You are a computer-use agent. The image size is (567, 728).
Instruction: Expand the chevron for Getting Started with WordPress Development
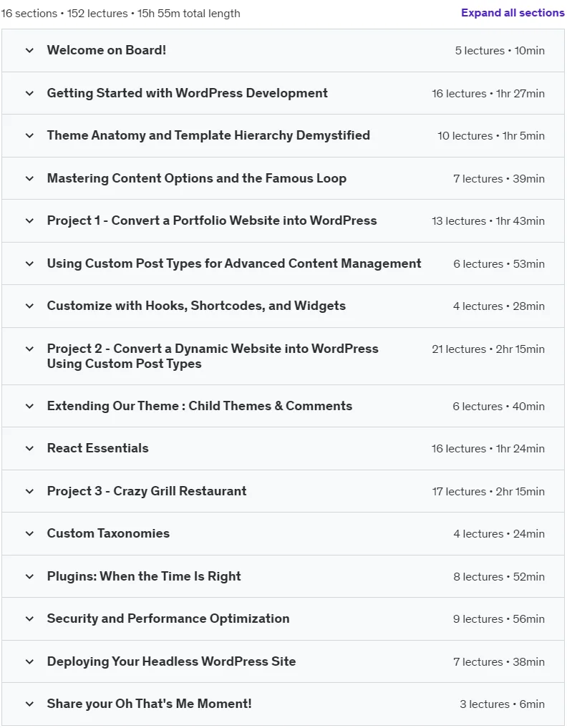[x=30, y=93]
